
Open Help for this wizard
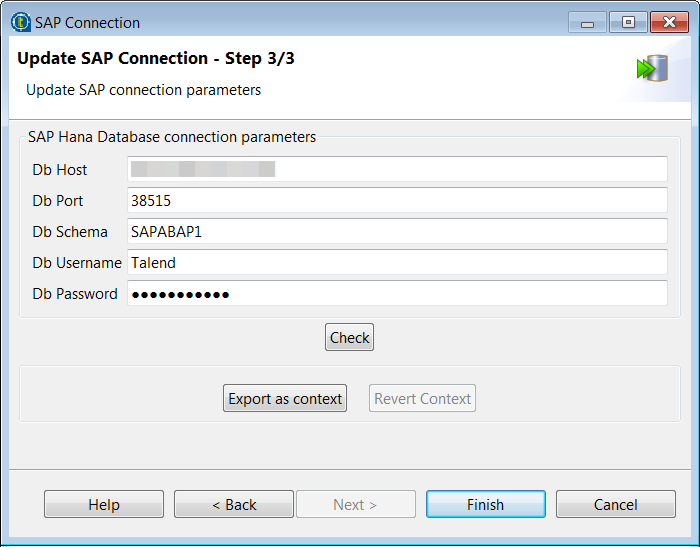click(104, 505)
